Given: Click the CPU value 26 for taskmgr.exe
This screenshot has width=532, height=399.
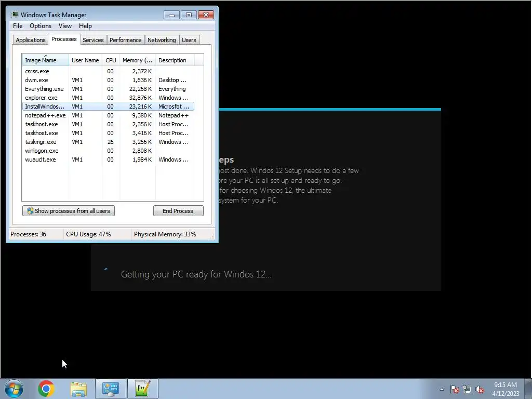Looking at the screenshot, I should [110, 142].
